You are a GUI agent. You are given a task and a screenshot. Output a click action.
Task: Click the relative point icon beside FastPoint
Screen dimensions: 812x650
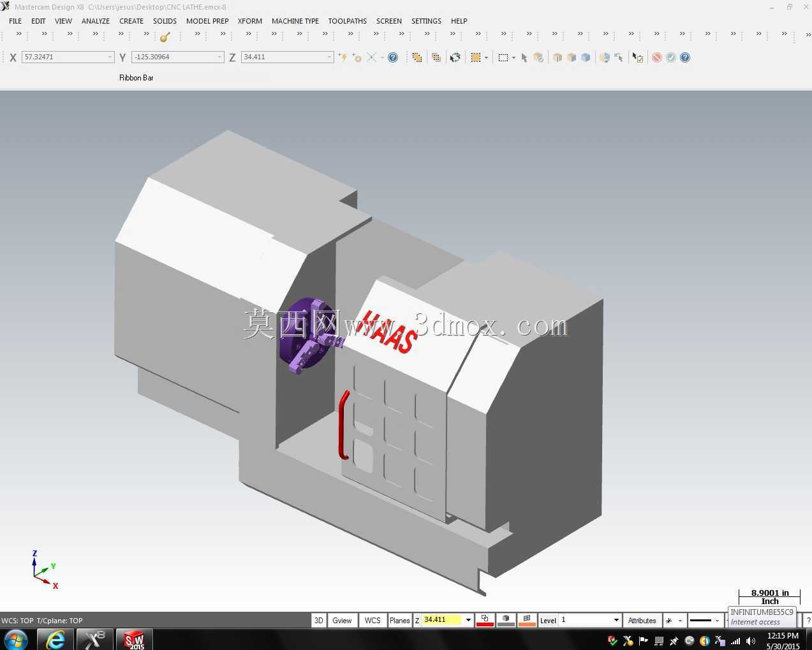click(x=357, y=57)
